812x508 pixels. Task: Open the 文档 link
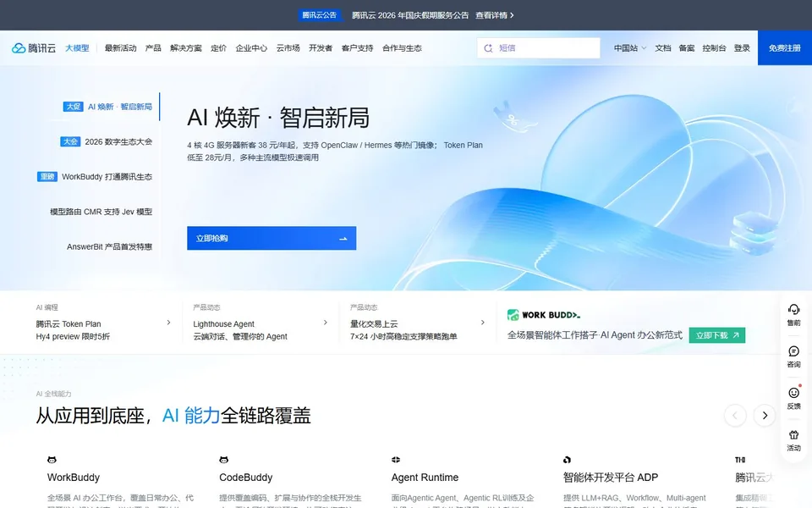[663, 48]
